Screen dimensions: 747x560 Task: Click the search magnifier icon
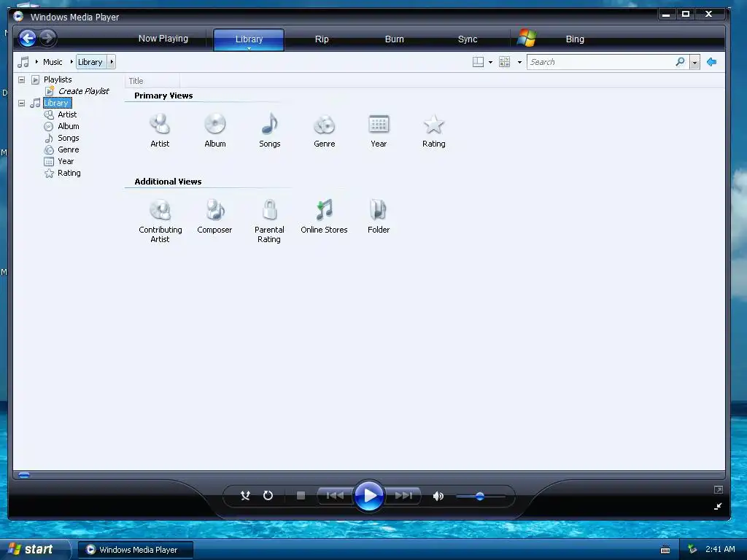pyautogui.click(x=681, y=61)
